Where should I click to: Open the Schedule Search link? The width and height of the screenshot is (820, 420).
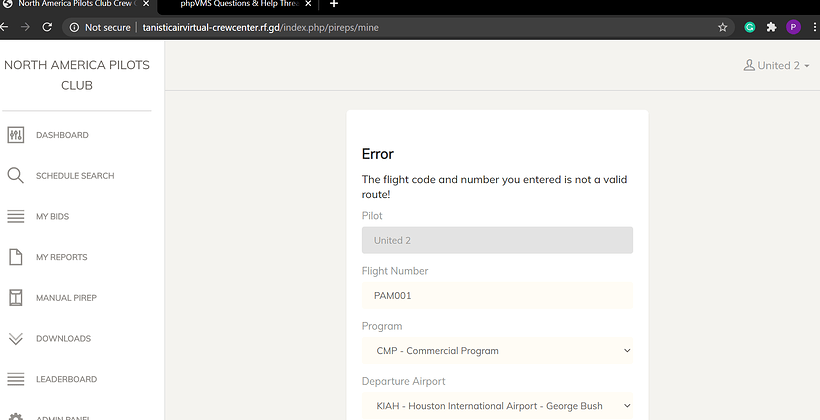point(75,176)
